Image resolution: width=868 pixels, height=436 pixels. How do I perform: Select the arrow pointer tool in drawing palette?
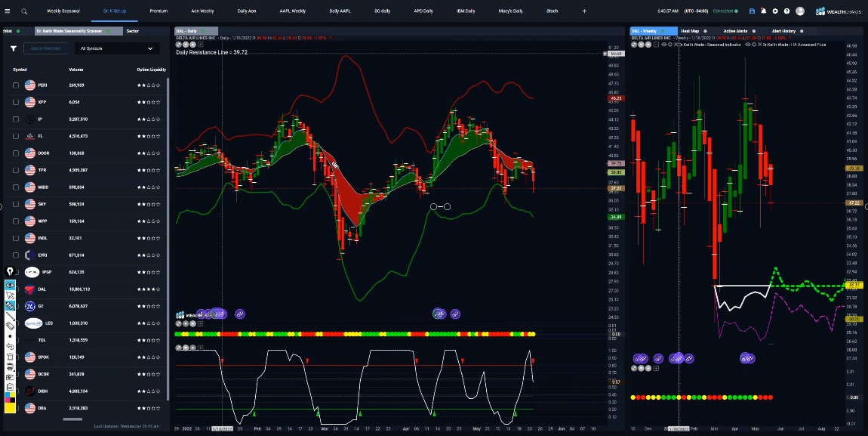pyautogui.click(x=10, y=296)
